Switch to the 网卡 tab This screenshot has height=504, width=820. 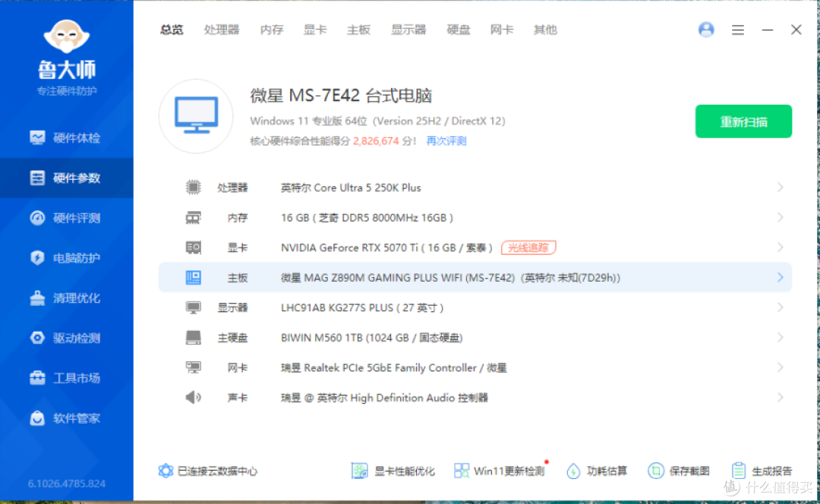coord(502,30)
